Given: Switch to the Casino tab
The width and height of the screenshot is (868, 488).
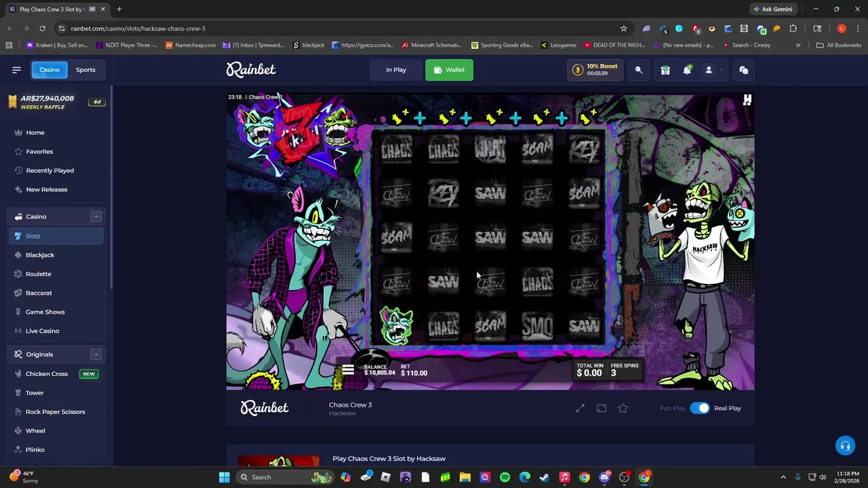Looking at the screenshot, I should (x=49, y=70).
